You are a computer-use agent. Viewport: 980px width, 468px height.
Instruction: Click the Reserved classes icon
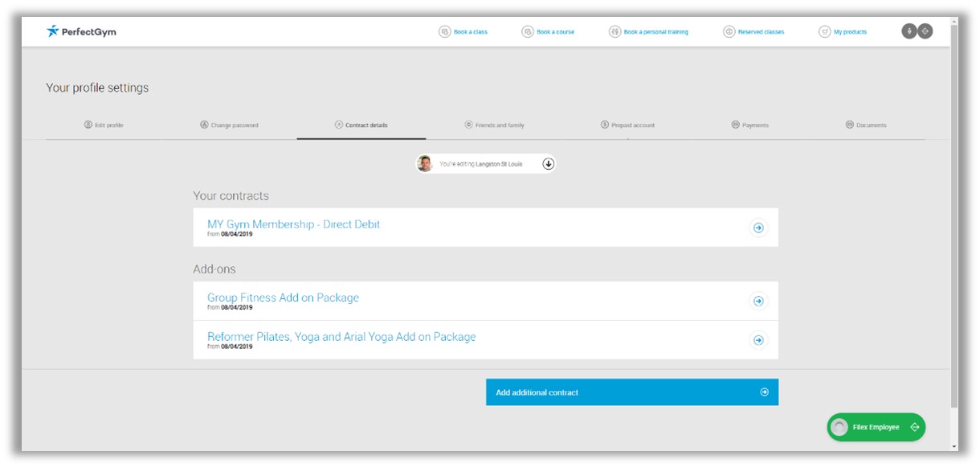pos(729,32)
